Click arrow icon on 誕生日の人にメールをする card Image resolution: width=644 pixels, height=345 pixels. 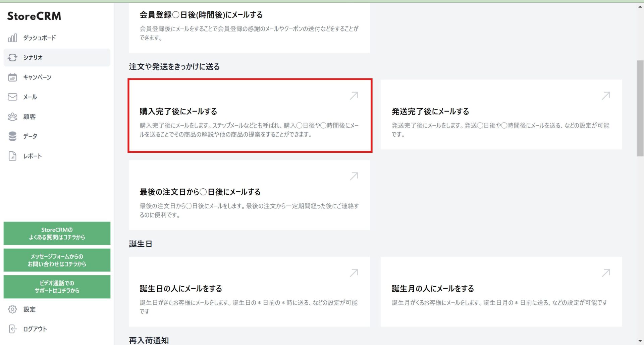[354, 273]
